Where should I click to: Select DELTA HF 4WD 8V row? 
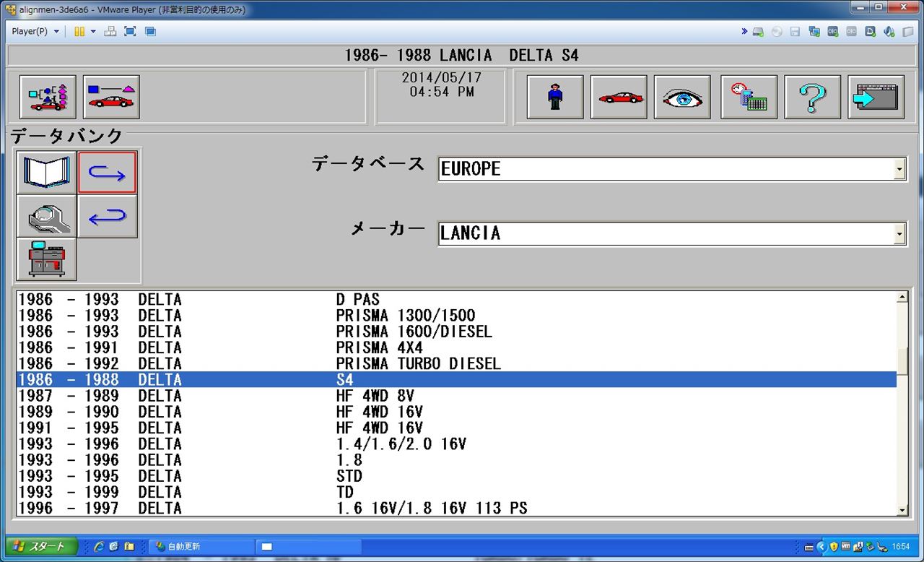[456, 396]
